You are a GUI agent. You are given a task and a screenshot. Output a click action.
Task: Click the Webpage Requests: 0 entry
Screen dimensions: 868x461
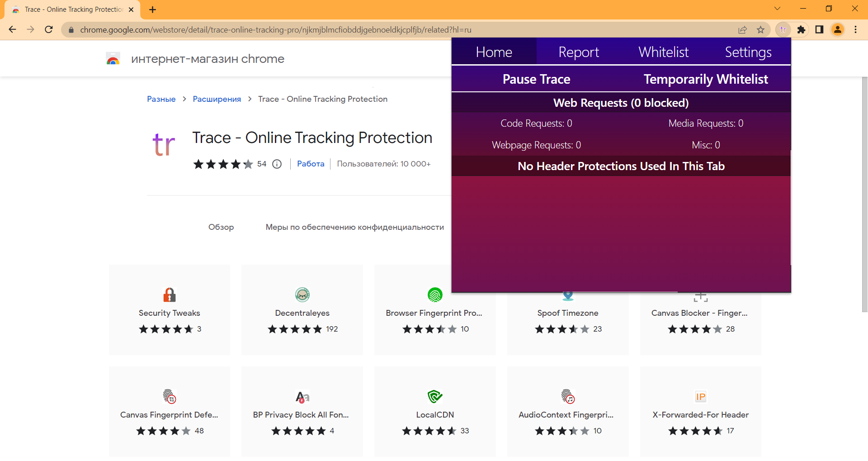point(536,145)
